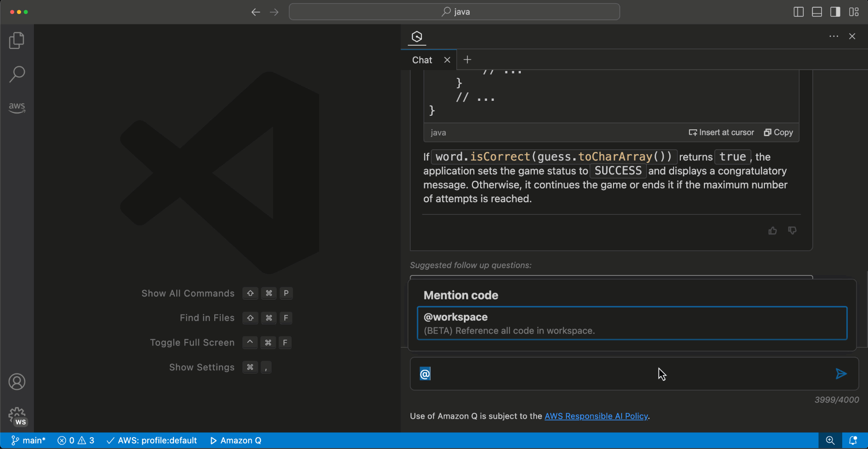This screenshot has width=868, height=449.
Task: Open the Explorer view in the activity bar
Action: click(x=17, y=40)
